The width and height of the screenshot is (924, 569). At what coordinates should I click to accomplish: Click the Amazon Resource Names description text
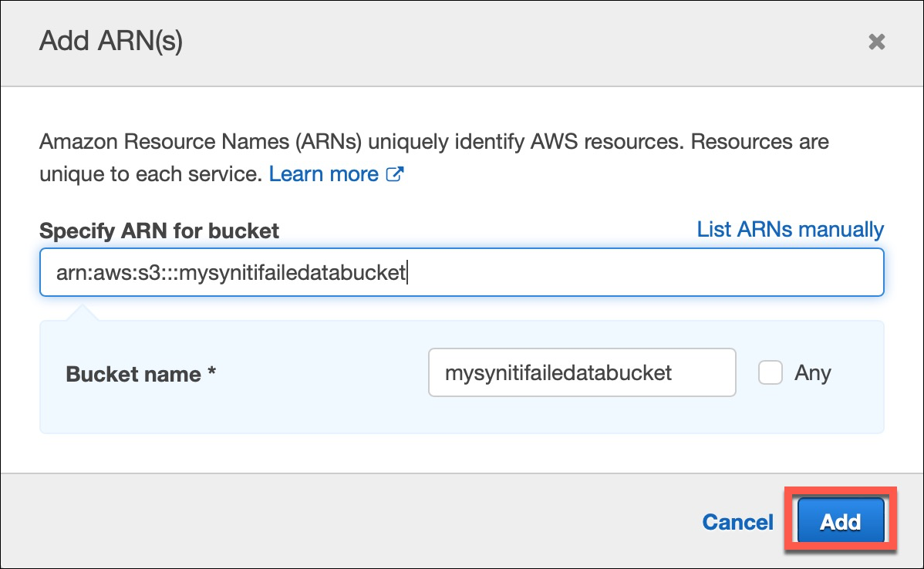433,157
